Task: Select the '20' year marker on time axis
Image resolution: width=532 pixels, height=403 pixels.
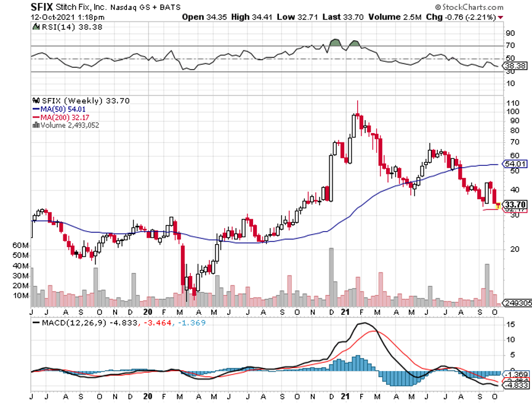Action: pos(148,312)
